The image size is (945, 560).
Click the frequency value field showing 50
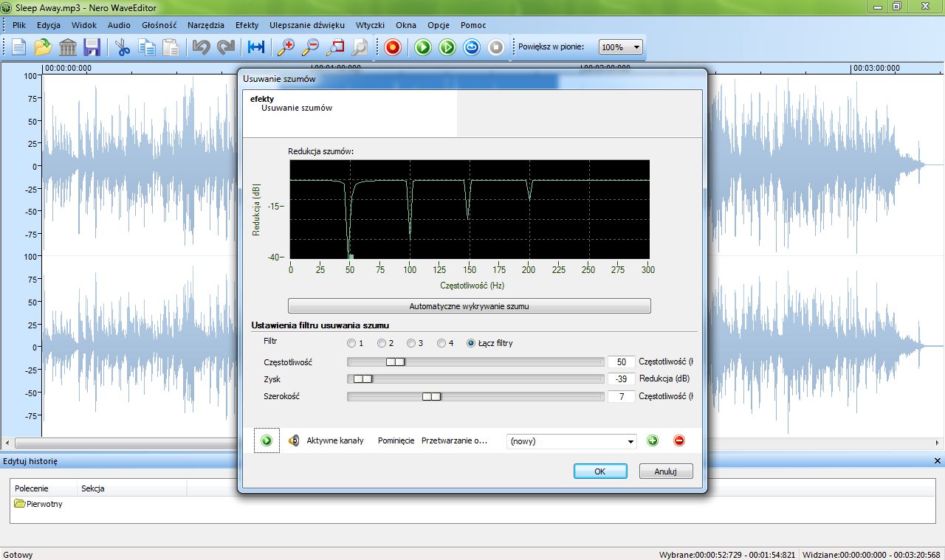click(622, 362)
